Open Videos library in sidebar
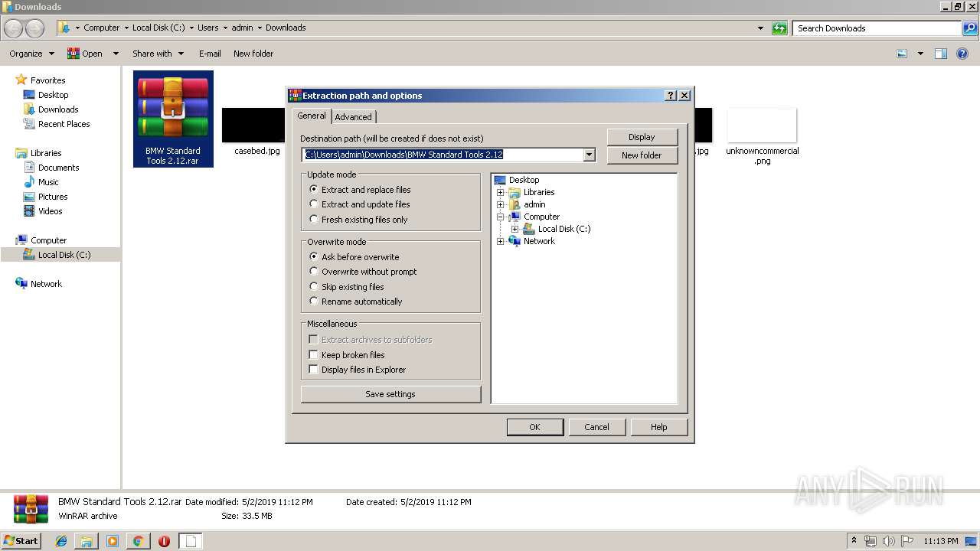 click(50, 211)
